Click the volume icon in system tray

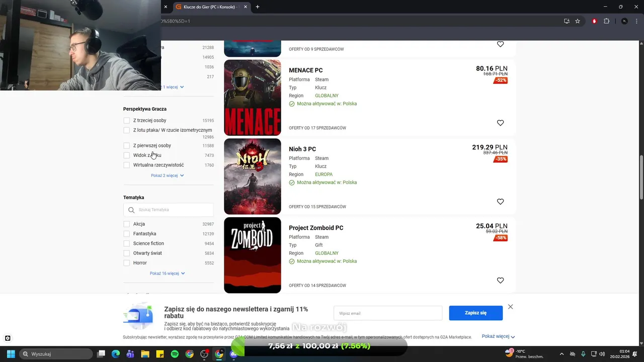[602, 354]
